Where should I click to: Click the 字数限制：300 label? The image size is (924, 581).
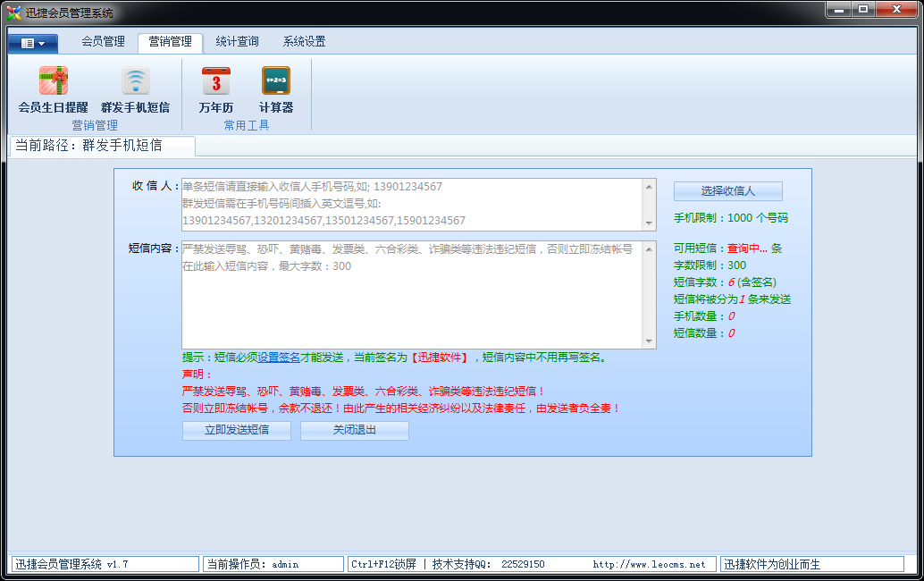(x=710, y=265)
